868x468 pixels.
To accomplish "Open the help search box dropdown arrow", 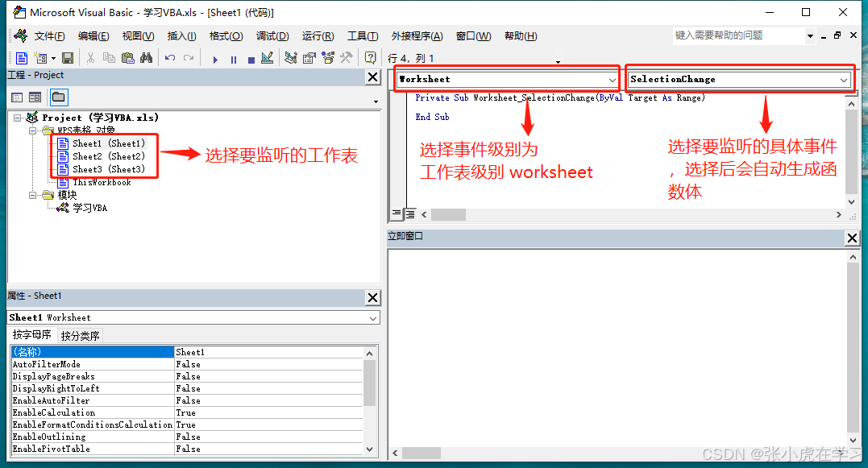I will pos(811,36).
